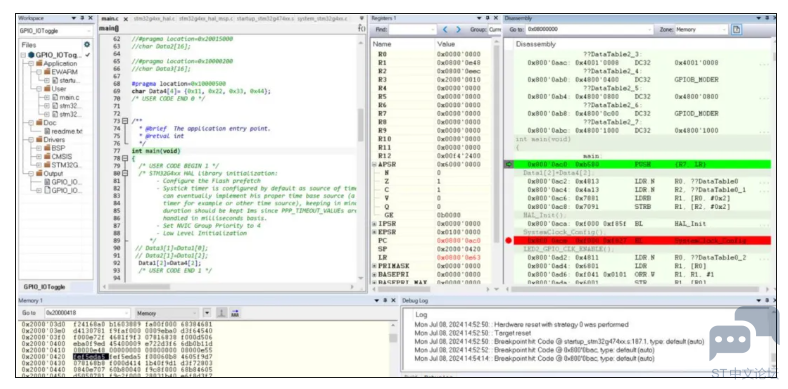This screenshot has height=389, width=788.
Task: Click the red breakpoint marker in Disassembly
Action: pos(509,241)
